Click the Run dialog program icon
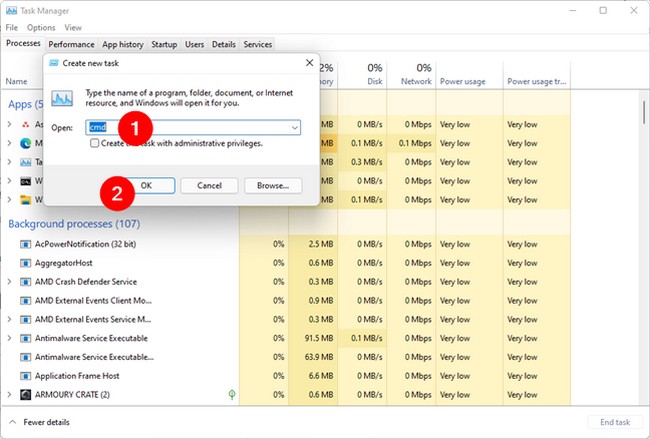 coord(62,99)
